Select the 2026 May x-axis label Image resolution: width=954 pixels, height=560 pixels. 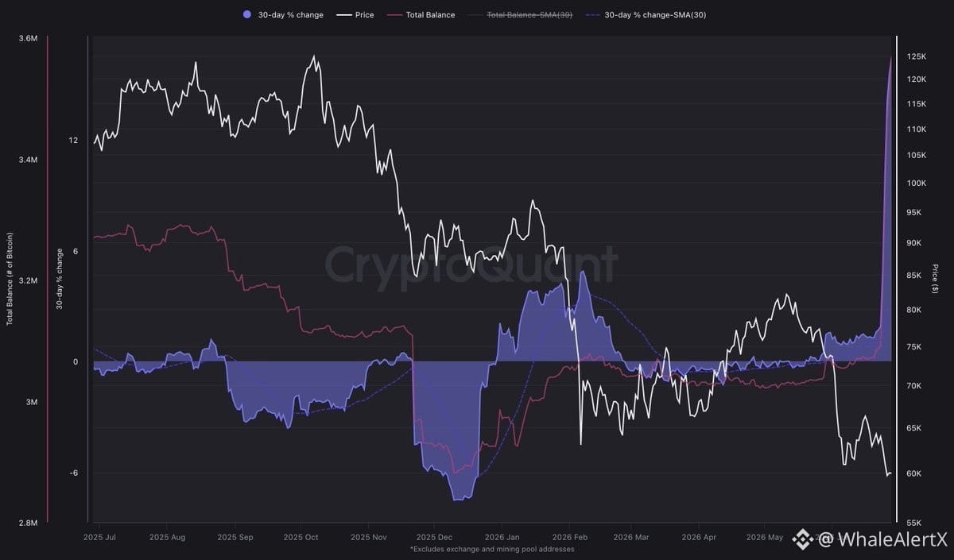(763, 538)
